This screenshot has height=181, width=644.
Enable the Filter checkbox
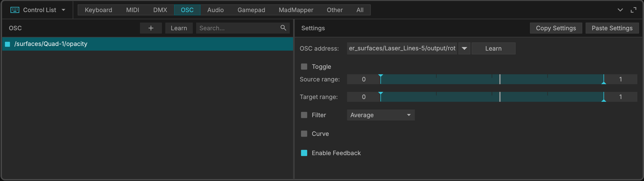tap(304, 115)
